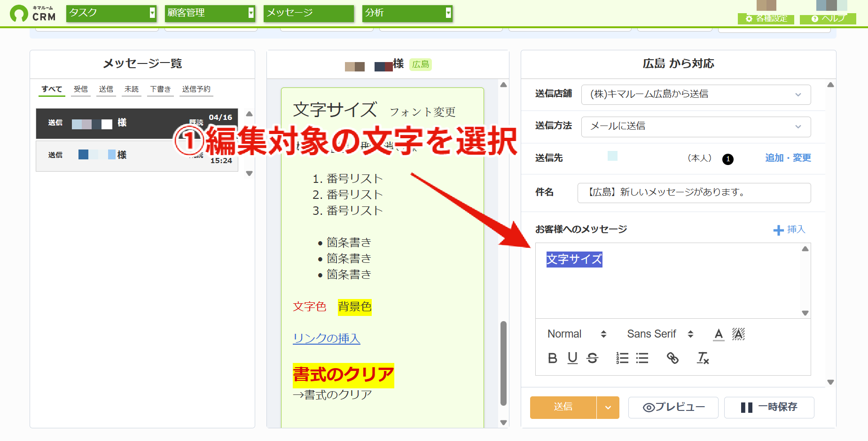Click the 一時保存 save draft button
The width and height of the screenshot is (868, 441).
pyautogui.click(x=769, y=408)
